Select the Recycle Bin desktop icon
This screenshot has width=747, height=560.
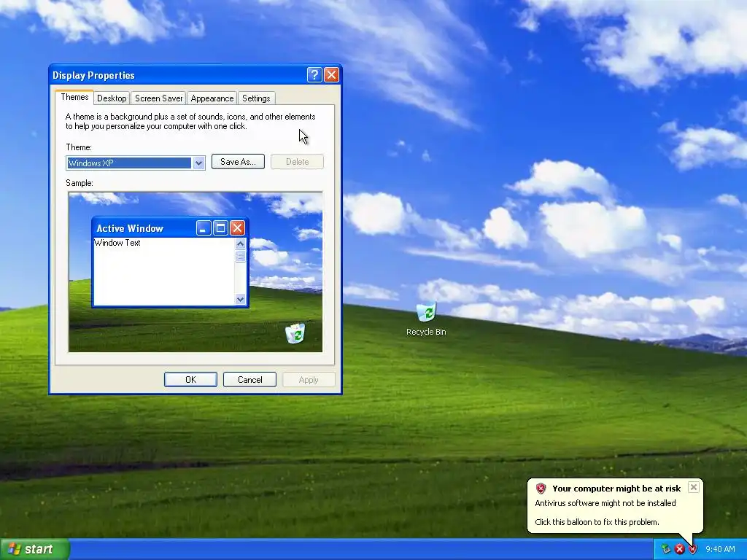click(x=426, y=319)
